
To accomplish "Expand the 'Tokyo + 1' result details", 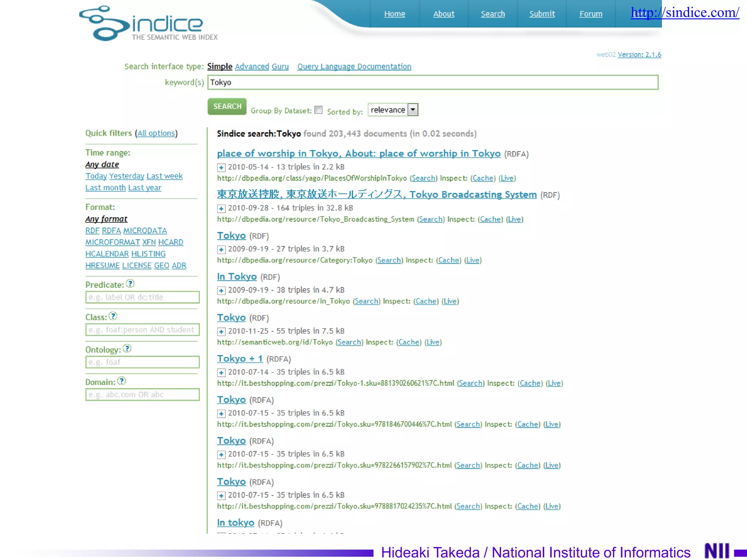I will click(221, 373).
